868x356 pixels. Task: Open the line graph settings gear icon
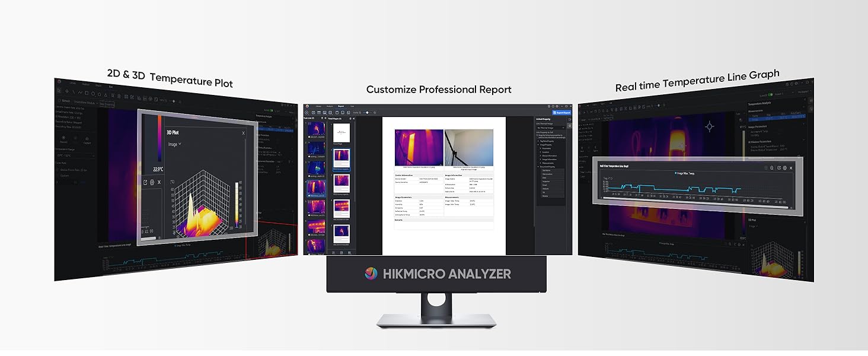[x=784, y=168]
